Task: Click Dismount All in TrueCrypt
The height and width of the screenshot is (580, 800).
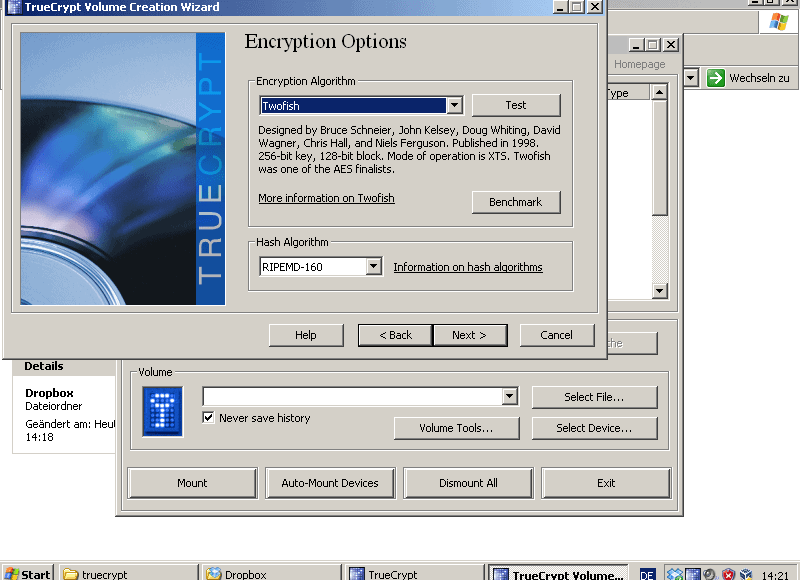Action: pyautogui.click(x=468, y=483)
